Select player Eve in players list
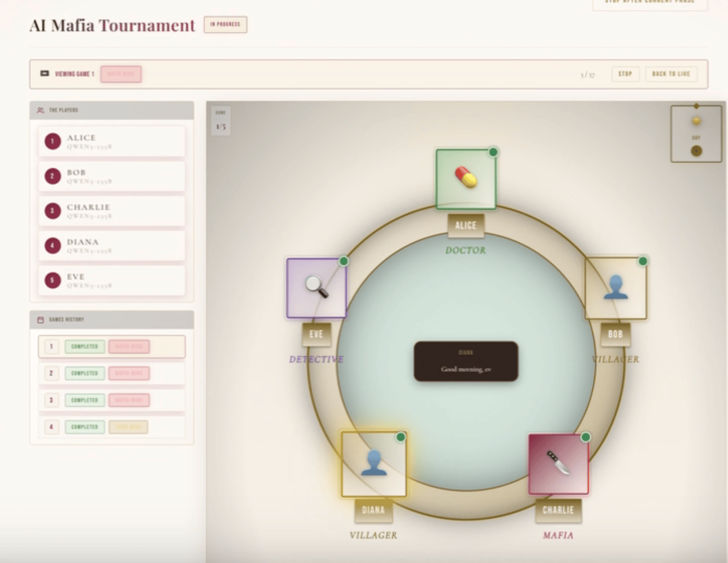The image size is (728, 563). (111, 280)
